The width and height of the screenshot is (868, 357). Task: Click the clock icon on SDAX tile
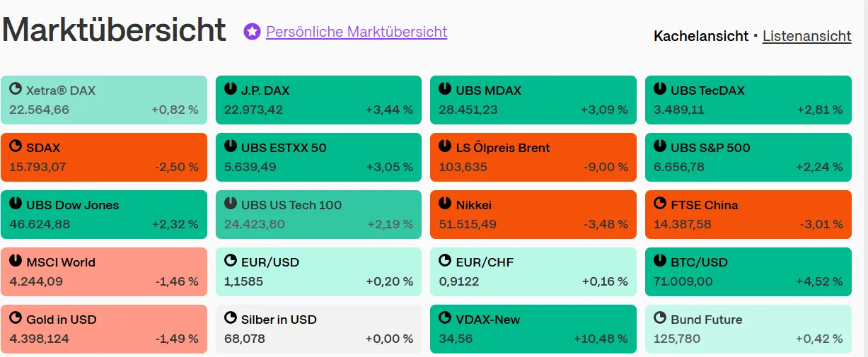coord(16,146)
